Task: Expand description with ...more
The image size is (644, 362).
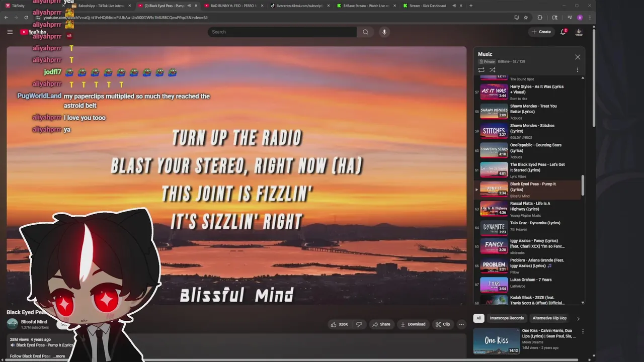Action: point(59,356)
